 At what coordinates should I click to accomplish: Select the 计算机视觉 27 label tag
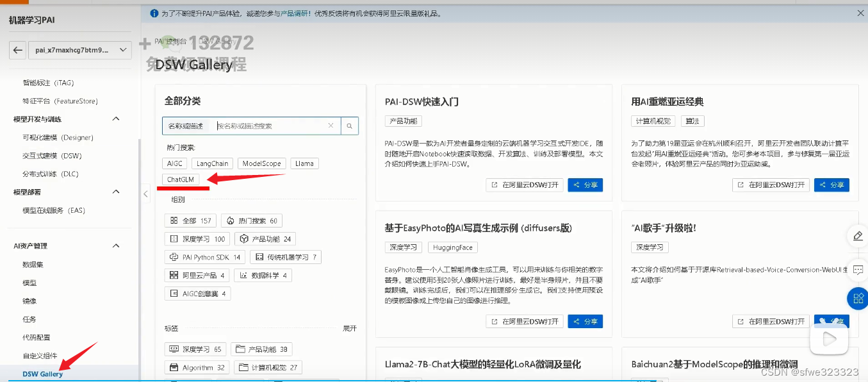click(x=268, y=367)
